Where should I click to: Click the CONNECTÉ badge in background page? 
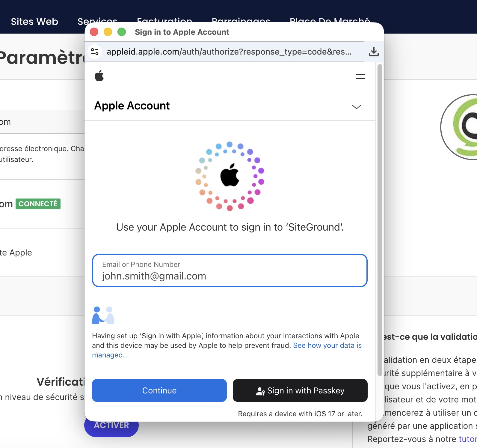(x=38, y=204)
